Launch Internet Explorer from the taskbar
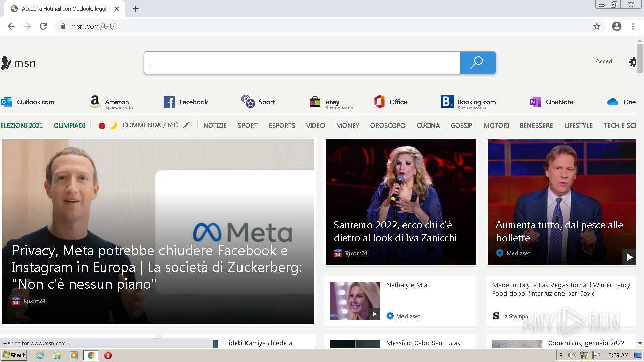 point(40,355)
